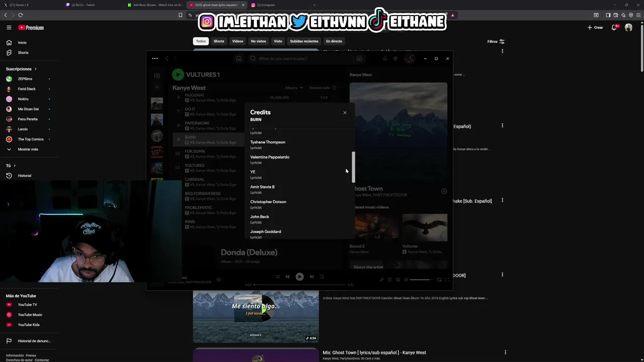Open YouTube account avatar
The width and height of the screenshot is (644, 362).
coord(628,28)
